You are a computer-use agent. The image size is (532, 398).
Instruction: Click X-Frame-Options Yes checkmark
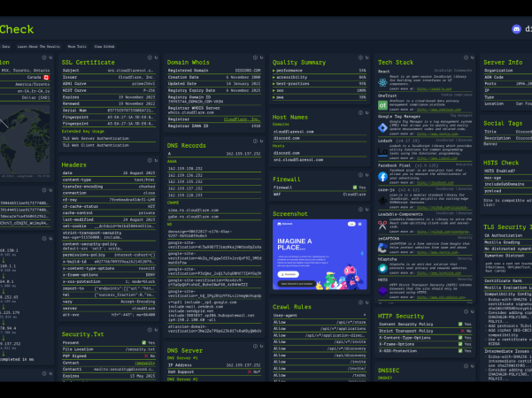460,344
